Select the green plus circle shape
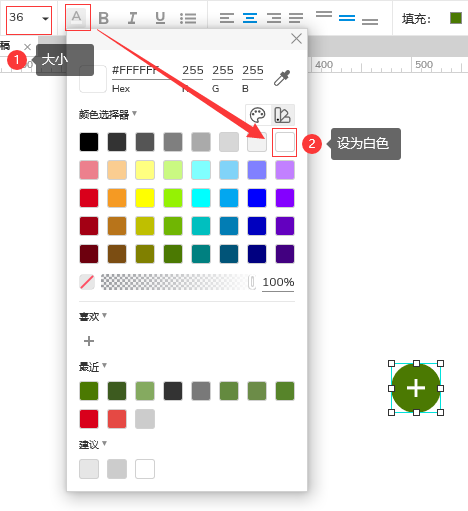The width and height of the screenshot is (468, 511). point(416,388)
